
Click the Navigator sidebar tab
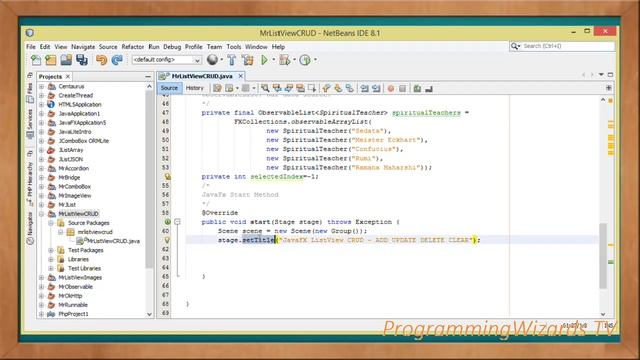(x=30, y=229)
